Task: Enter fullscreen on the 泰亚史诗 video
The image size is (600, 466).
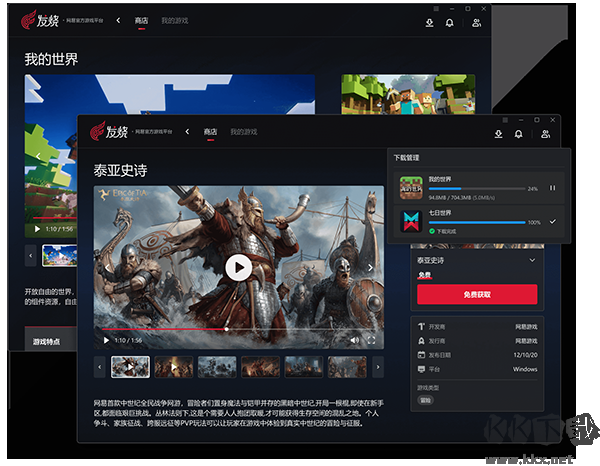Action: (x=371, y=340)
